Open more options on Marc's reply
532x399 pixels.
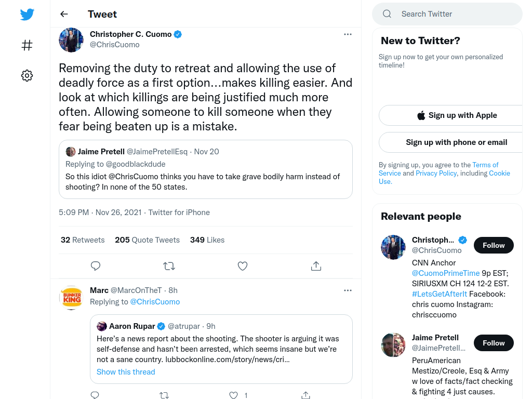pyautogui.click(x=348, y=290)
